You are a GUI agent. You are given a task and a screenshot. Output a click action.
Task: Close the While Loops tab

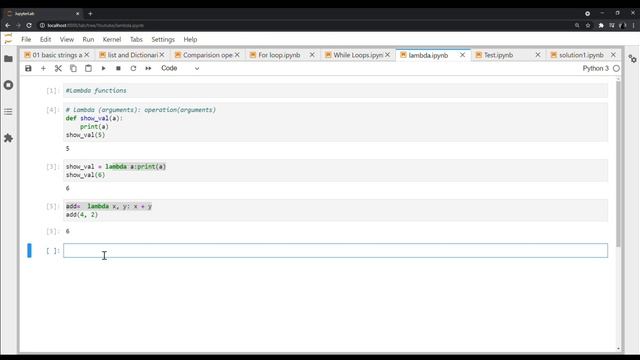387,55
